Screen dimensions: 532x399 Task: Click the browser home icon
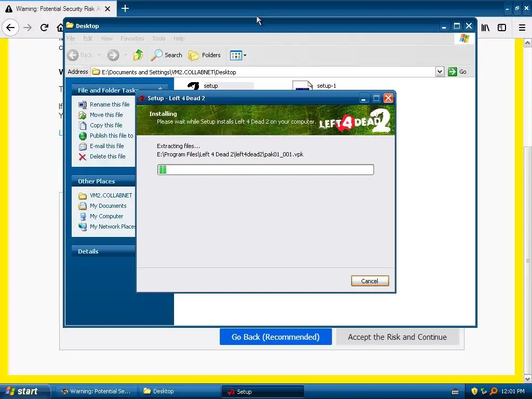60,28
